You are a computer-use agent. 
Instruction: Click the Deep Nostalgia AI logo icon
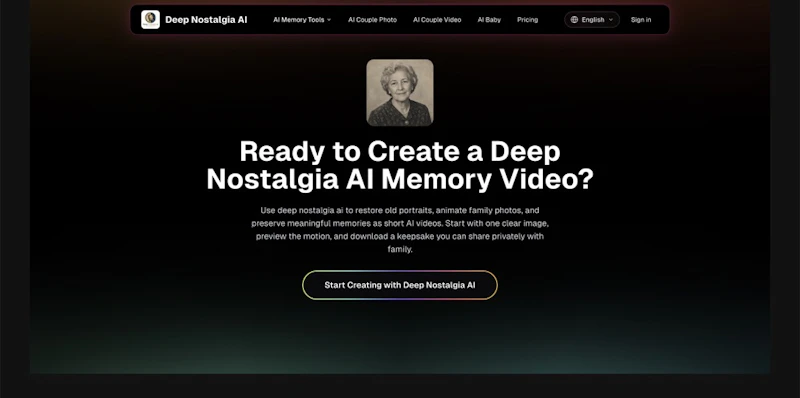[151, 19]
